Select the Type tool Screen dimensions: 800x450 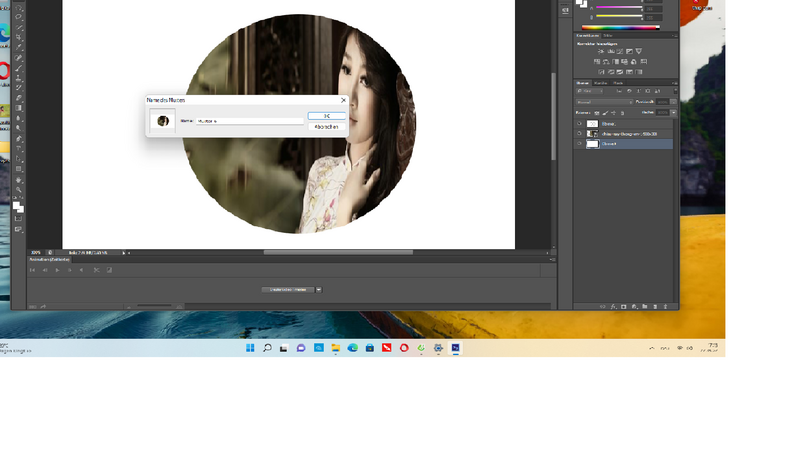point(19,148)
